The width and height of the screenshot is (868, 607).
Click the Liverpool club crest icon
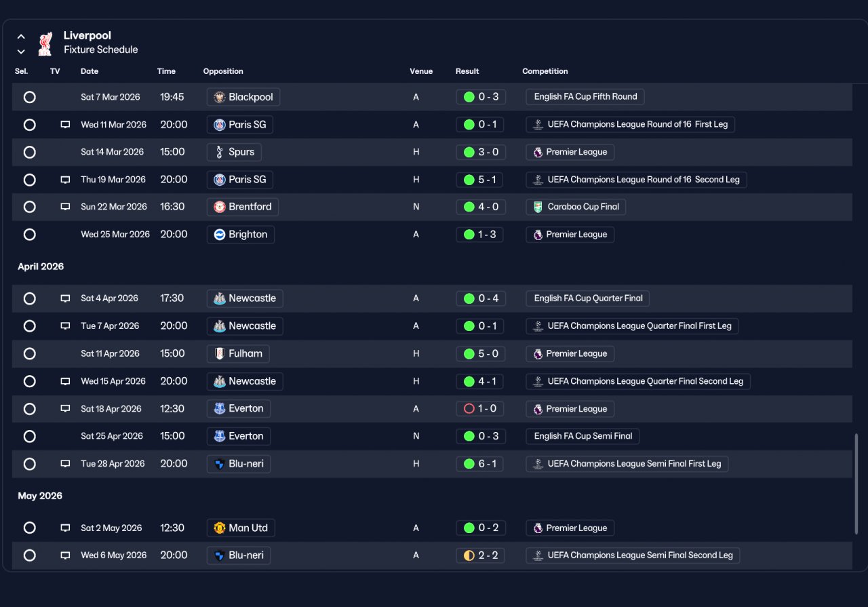(x=45, y=43)
